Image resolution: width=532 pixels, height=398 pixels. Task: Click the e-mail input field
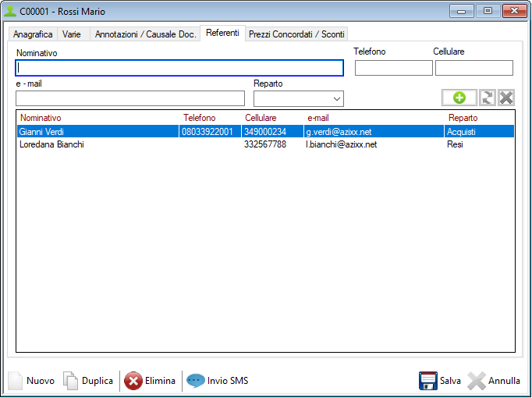point(130,98)
